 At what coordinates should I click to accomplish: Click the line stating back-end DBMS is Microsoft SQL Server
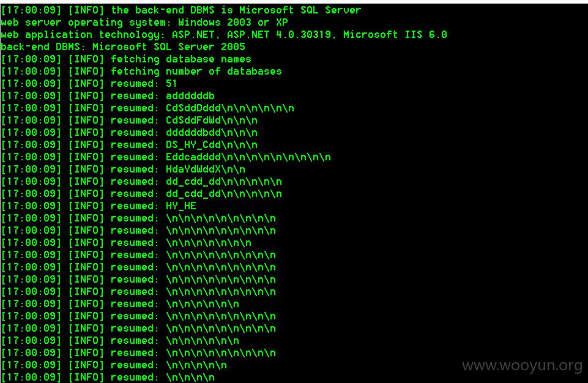pos(181,10)
